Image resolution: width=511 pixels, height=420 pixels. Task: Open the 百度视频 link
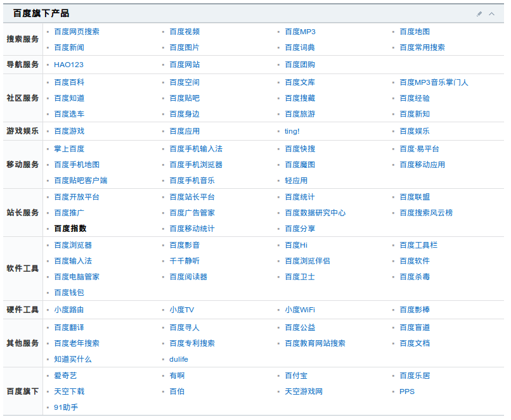pyautogui.click(x=184, y=32)
